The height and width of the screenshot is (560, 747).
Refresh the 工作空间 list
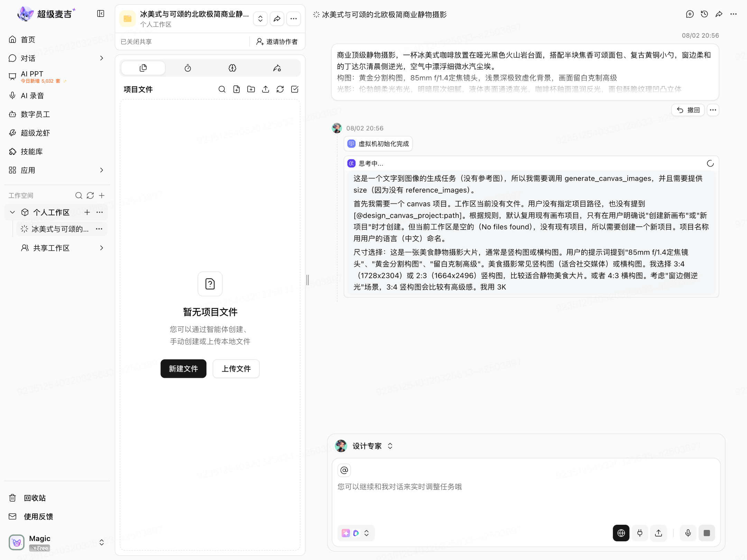click(x=90, y=196)
